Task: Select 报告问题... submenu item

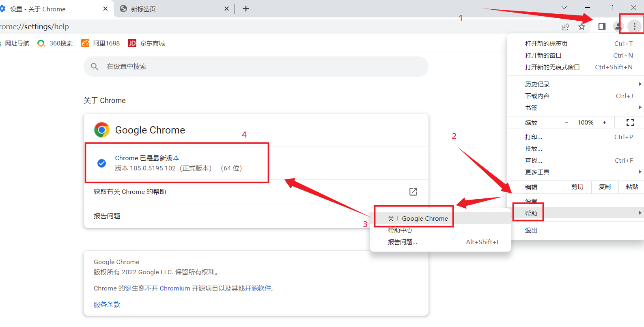Action: [440, 242]
